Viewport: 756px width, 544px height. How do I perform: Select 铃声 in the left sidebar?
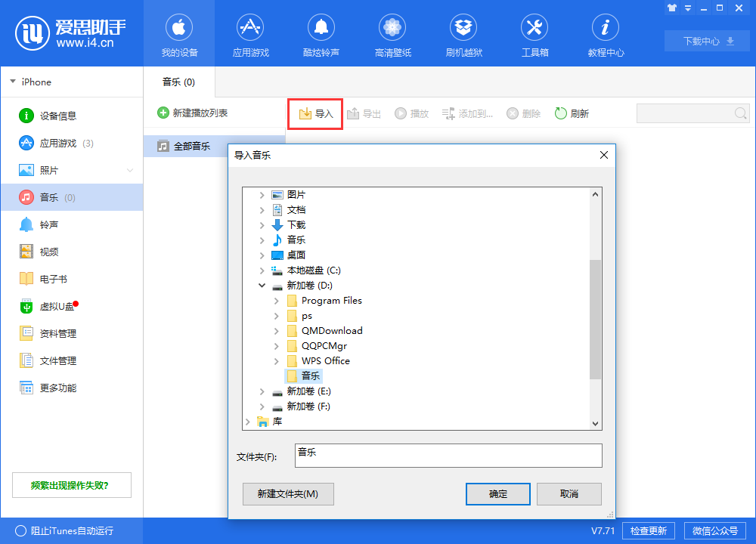tap(48, 225)
